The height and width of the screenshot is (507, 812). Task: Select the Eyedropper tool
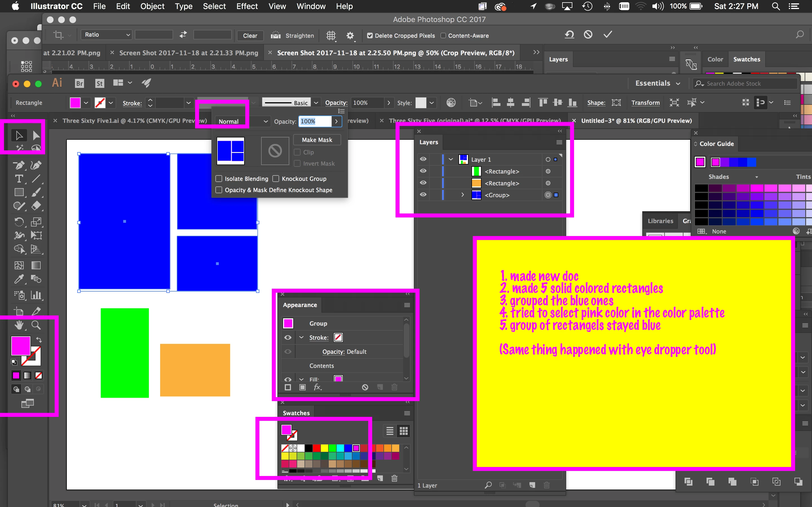point(19,279)
